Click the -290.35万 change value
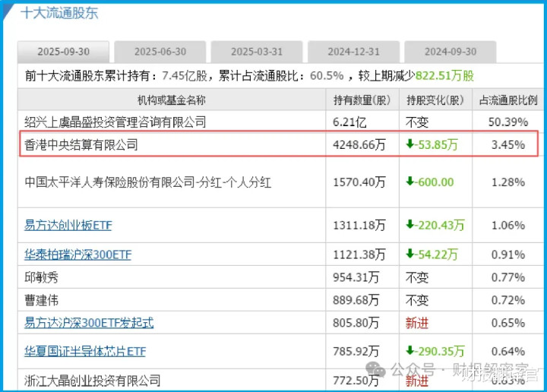547x392 pixels. (x=435, y=351)
